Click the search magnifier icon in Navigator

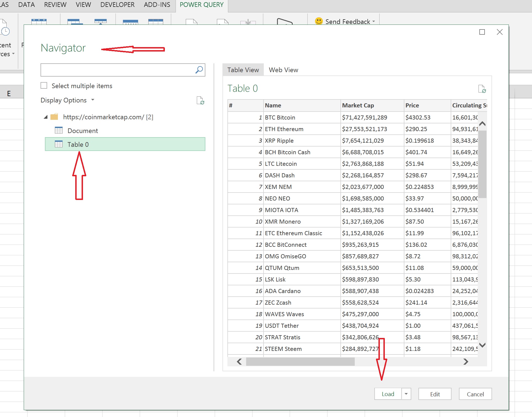[x=199, y=70]
